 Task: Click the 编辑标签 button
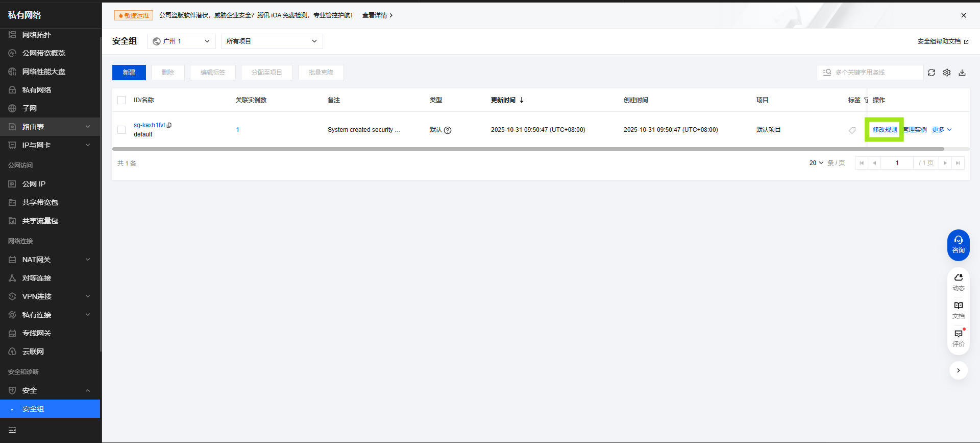pyautogui.click(x=213, y=73)
